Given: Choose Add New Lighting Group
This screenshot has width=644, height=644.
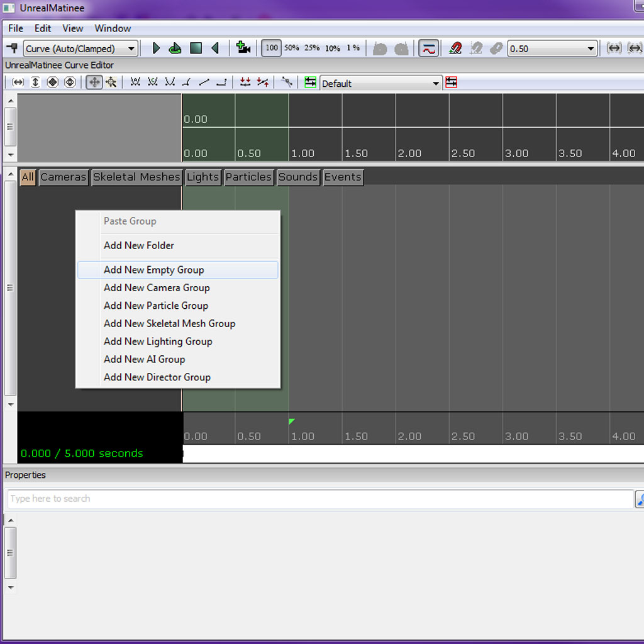Looking at the screenshot, I should [x=178, y=341].
